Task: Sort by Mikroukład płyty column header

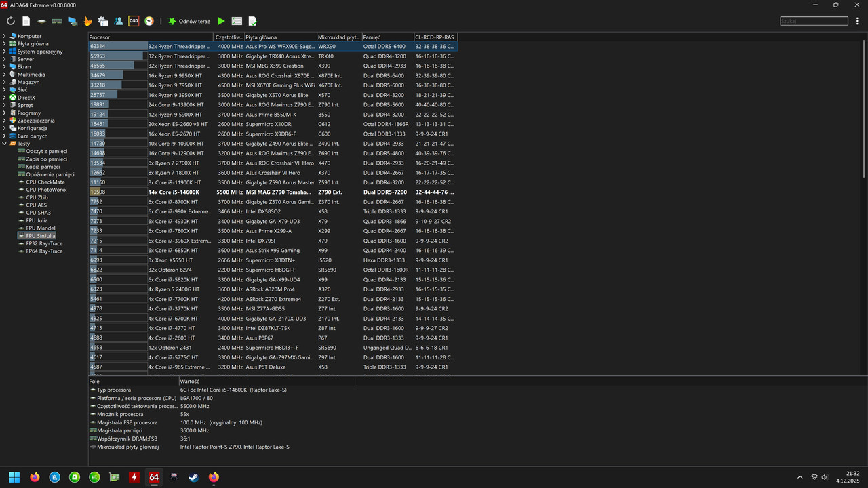Action: click(x=339, y=37)
